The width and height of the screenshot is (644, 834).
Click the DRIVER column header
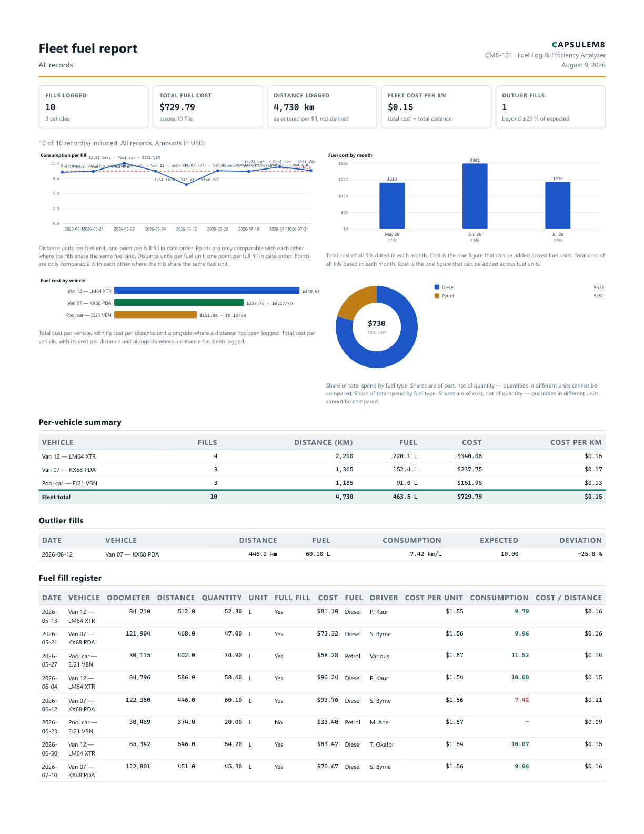click(x=384, y=598)
